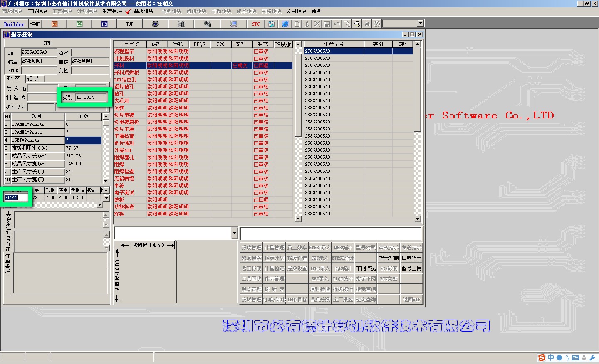Click the 型号上网 button

point(411,268)
